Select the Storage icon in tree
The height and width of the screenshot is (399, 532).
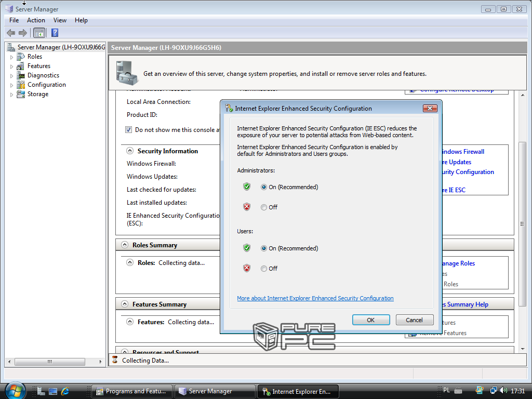click(21, 94)
